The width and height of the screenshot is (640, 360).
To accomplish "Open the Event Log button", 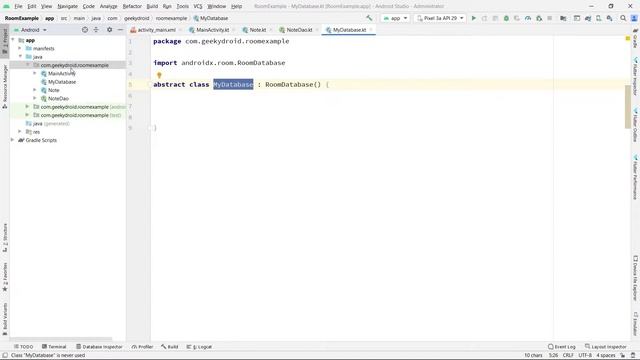I will click(x=562, y=347).
